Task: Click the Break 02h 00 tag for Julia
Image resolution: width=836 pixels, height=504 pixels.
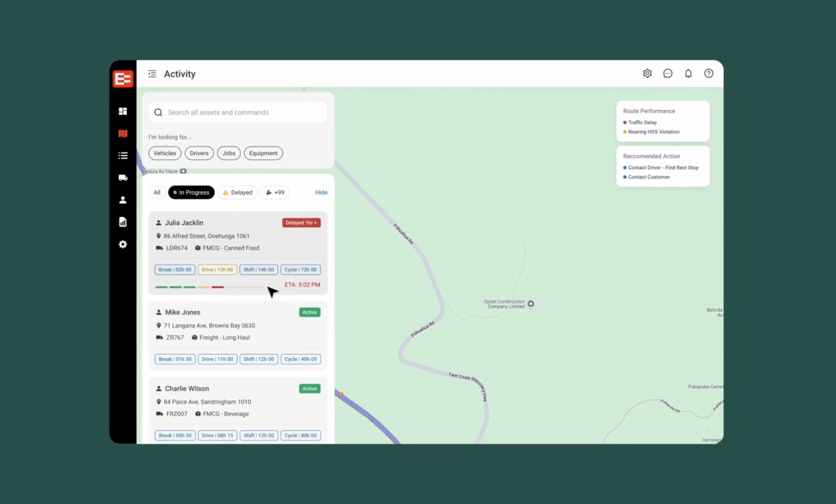Action: tap(175, 270)
